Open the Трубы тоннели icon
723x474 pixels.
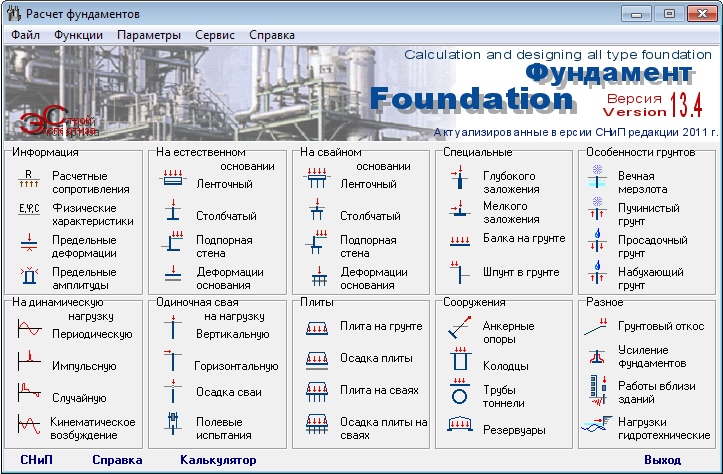coord(460,391)
